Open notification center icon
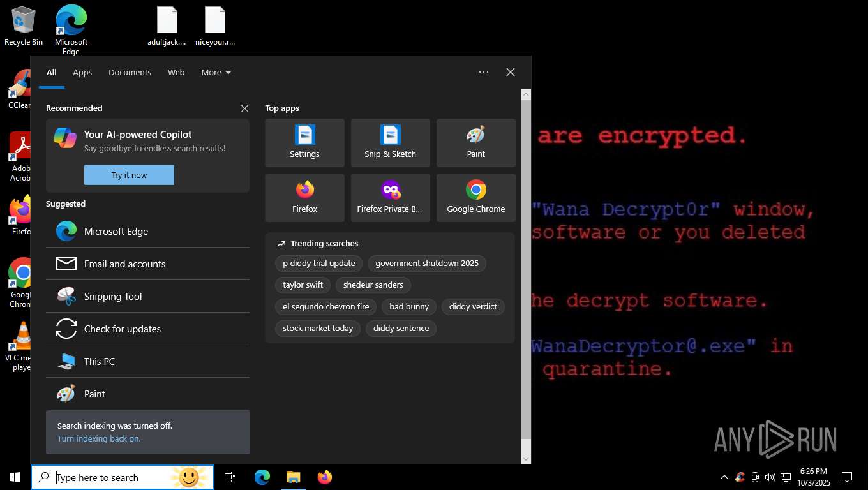 (x=847, y=477)
